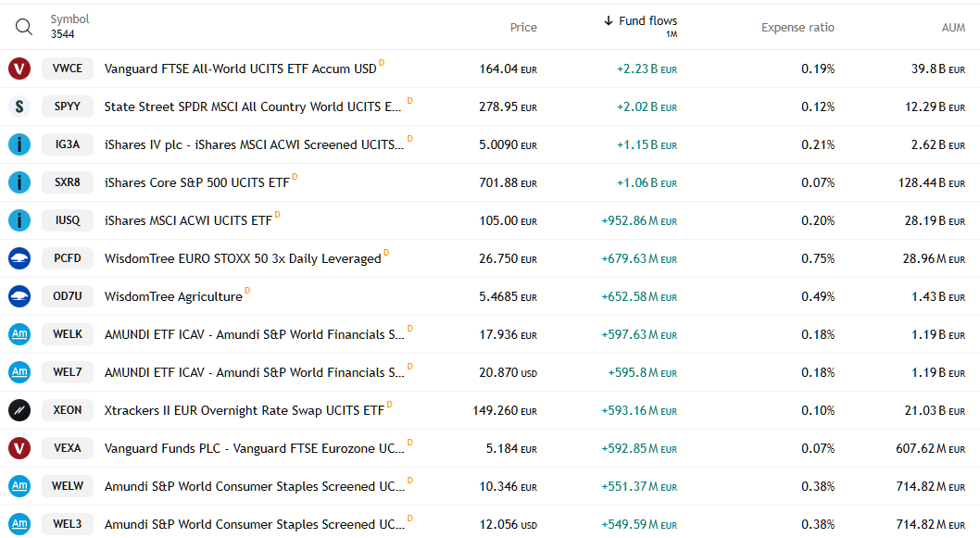Click the iShares logo beside IG3A
The image size is (980, 538).
click(x=19, y=144)
